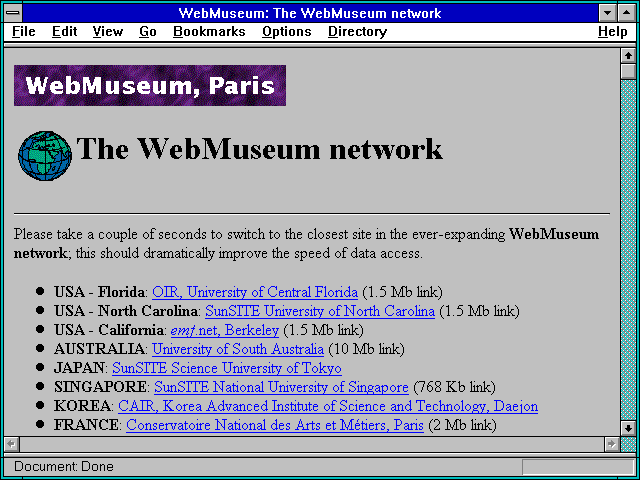The height and width of the screenshot is (480, 640).
Task: Open the Go menu
Action: pyautogui.click(x=148, y=31)
